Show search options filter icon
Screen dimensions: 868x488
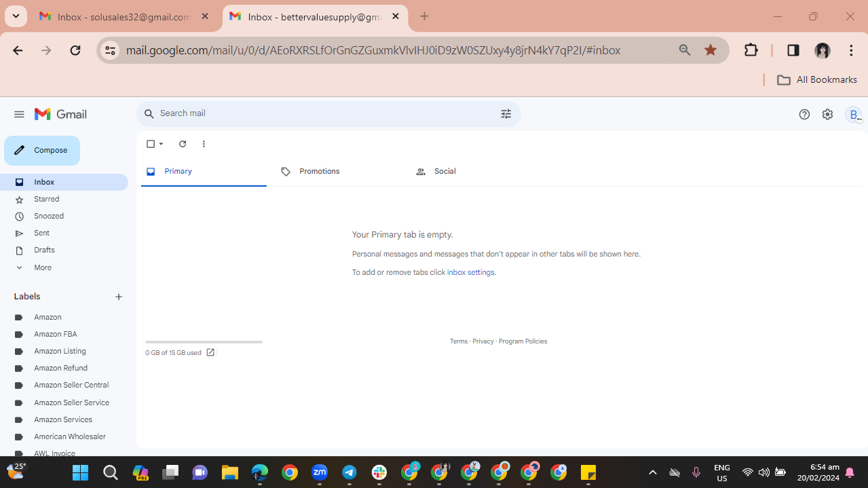(506, 114)
